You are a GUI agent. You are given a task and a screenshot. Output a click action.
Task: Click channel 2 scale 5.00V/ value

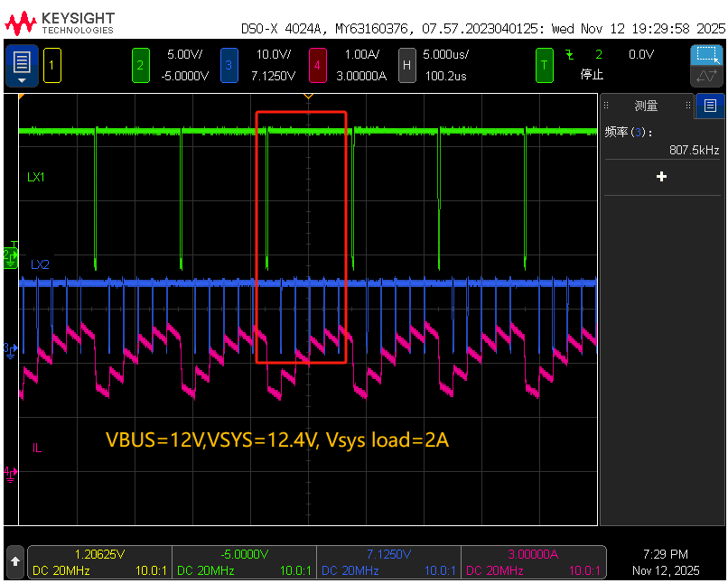(x=185, y=54)
